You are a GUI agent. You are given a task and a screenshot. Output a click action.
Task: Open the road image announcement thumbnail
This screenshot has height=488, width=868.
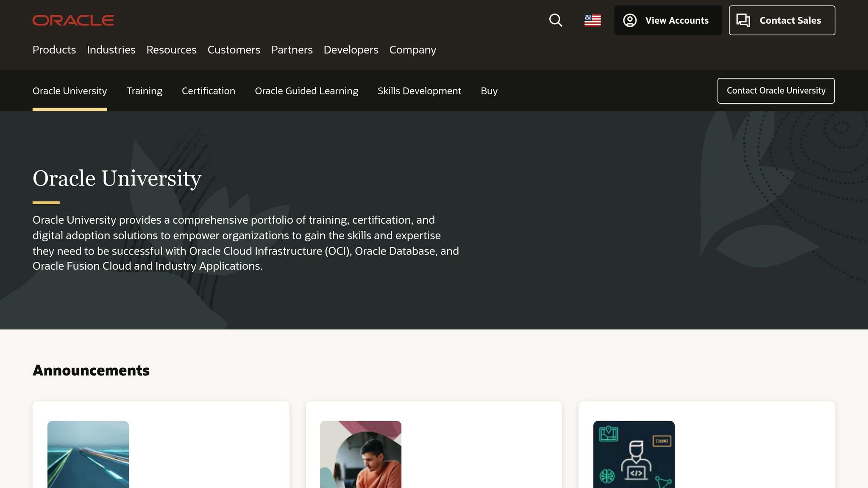tap(88, 454)
